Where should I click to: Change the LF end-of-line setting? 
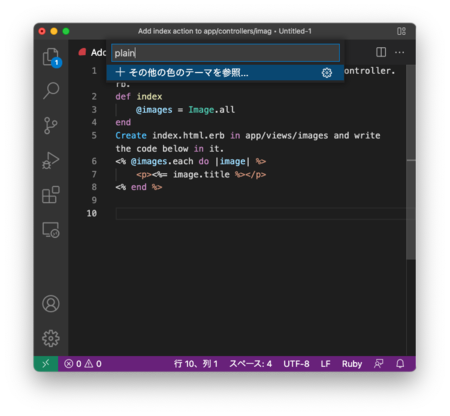pos(325,364)
